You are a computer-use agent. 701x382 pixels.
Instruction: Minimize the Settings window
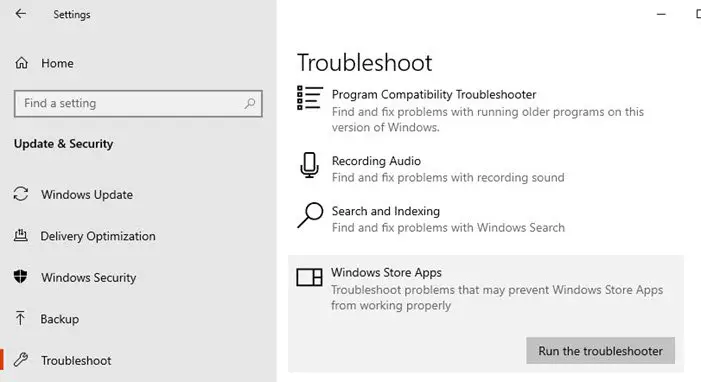pos(661,14)
